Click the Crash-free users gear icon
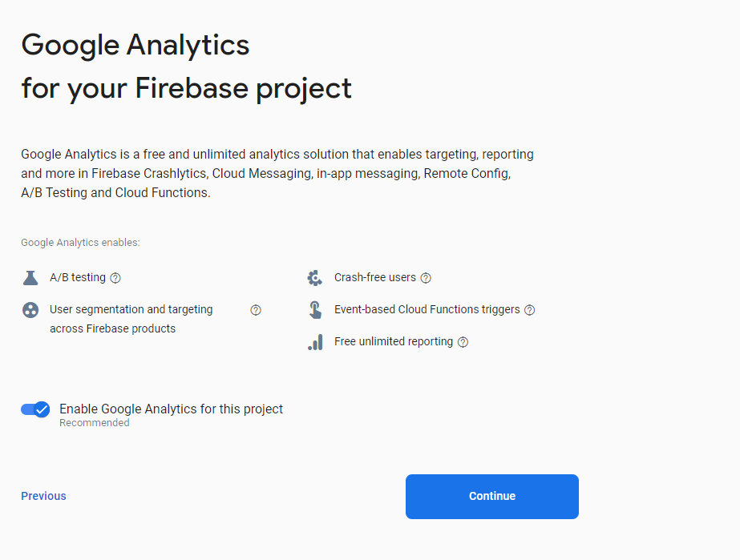The image size is (740, 560). pos(315,278)
